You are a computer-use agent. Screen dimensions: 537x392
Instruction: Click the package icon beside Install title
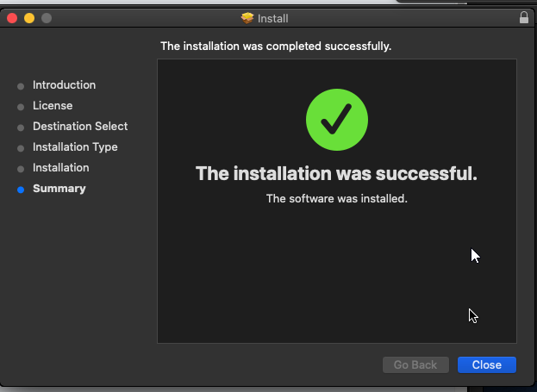[x=248, y=18]
